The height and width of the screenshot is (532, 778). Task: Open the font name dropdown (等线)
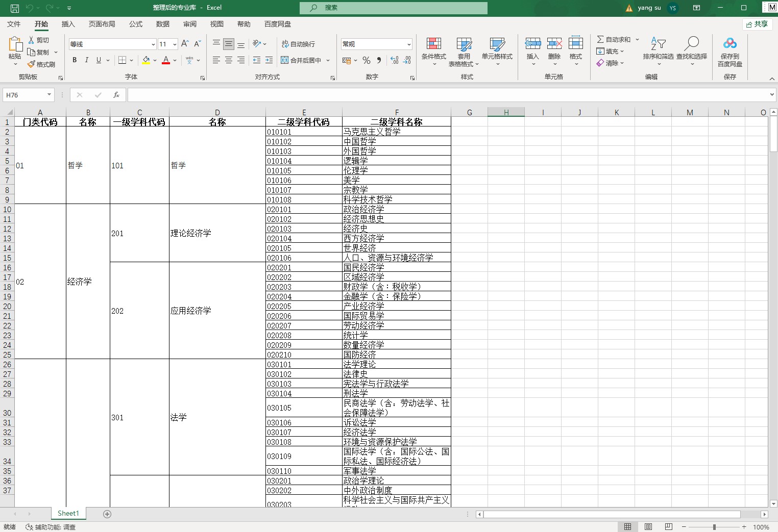(153, 44)
